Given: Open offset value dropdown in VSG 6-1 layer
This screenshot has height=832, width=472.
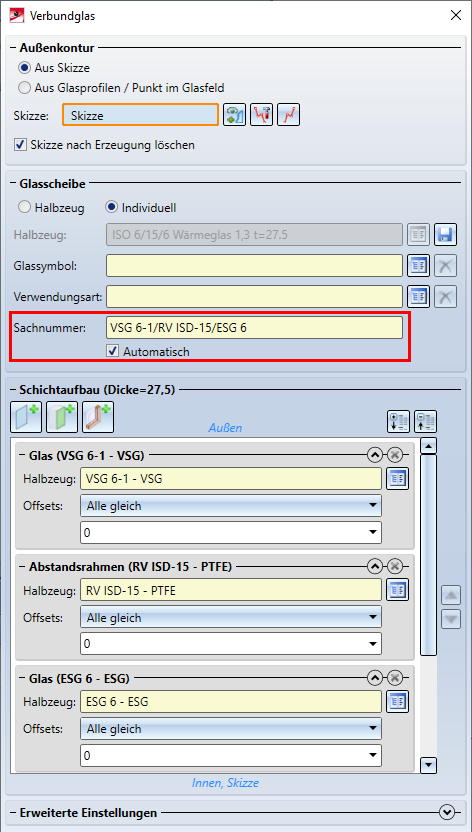Looking at the screenshot, I should tap(231, 533).
